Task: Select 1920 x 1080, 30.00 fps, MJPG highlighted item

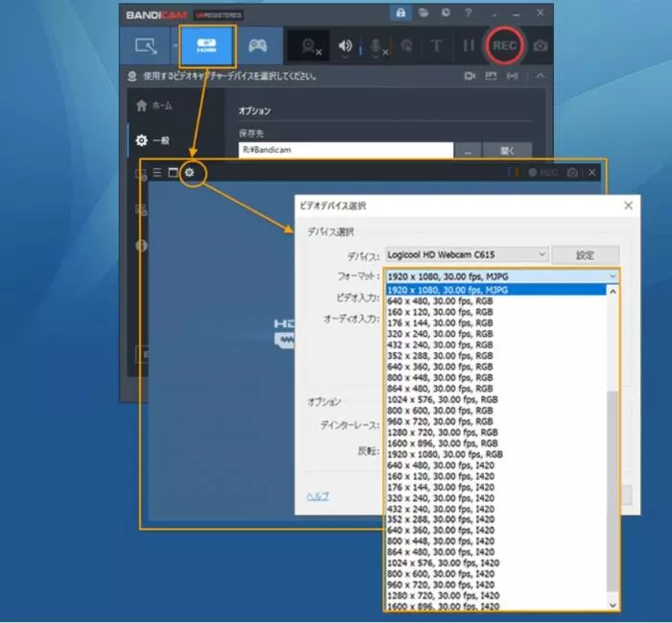Action: click(496, 290)
